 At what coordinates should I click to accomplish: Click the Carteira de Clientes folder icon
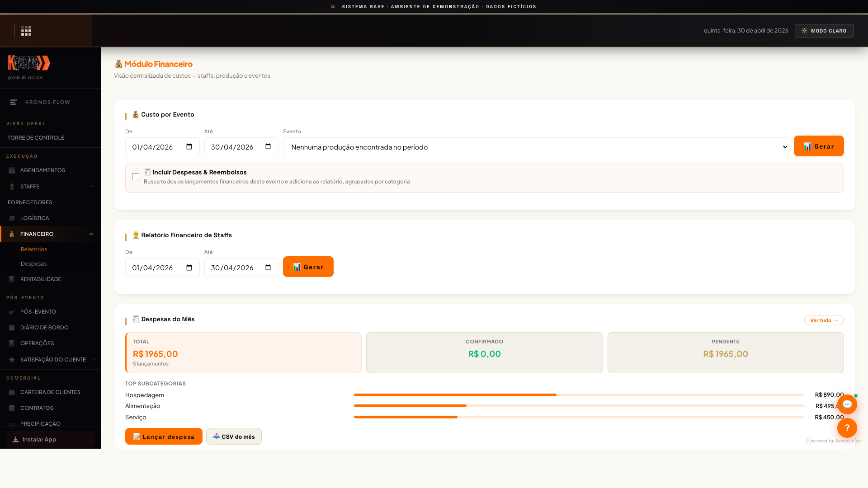(x=12, y=392)
